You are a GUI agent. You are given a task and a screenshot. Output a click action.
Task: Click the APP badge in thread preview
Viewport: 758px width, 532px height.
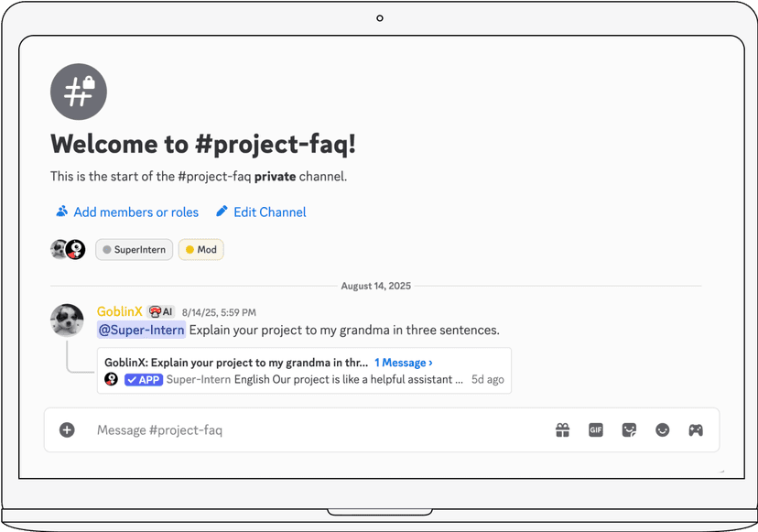point(144,380)
